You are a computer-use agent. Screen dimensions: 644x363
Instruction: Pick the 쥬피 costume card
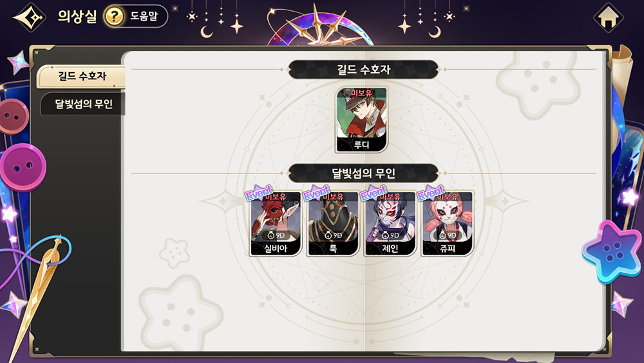click(448, 224)
